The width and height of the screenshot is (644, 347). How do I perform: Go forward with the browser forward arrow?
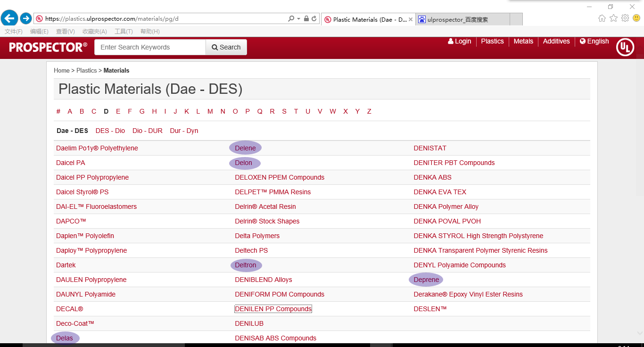(x=26, y=19)
